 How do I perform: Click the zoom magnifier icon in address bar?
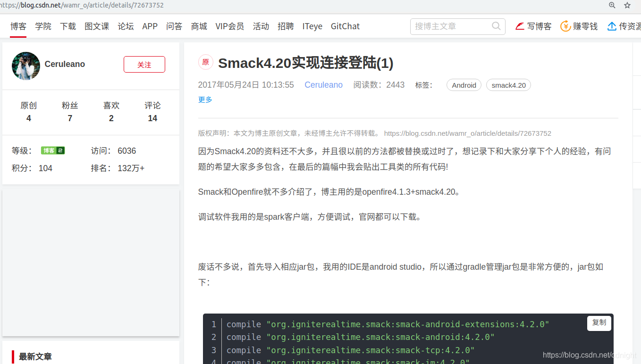[612, 5]
